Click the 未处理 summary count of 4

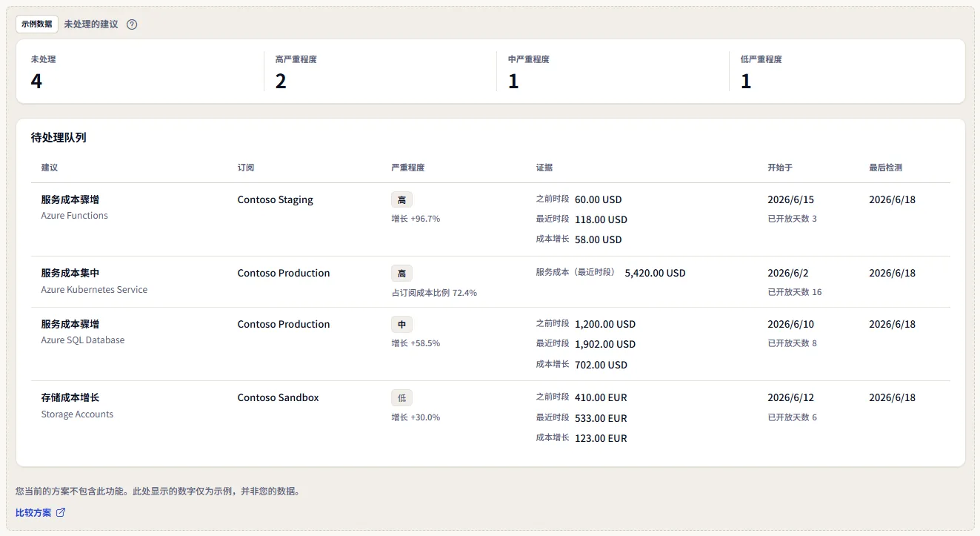pos(36,81)
